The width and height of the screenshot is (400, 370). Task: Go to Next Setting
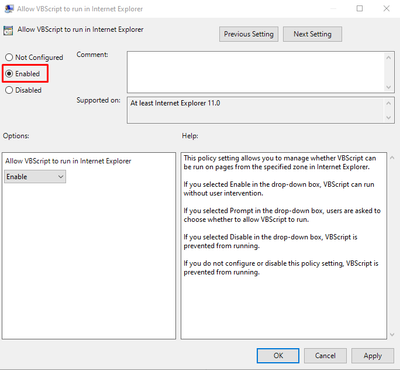click(x=312, y=34)
